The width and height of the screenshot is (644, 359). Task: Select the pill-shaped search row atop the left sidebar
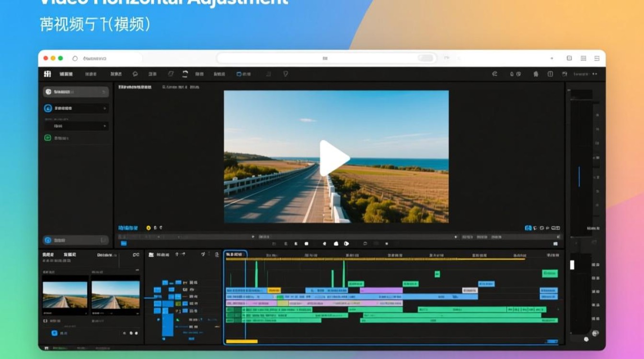(x=76, y=91)
